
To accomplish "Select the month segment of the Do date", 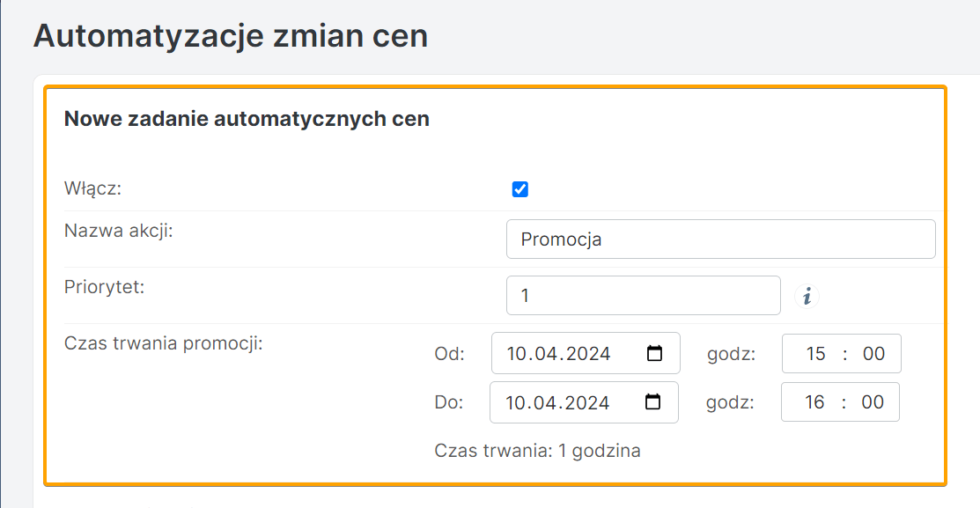I will coord(545,402).
